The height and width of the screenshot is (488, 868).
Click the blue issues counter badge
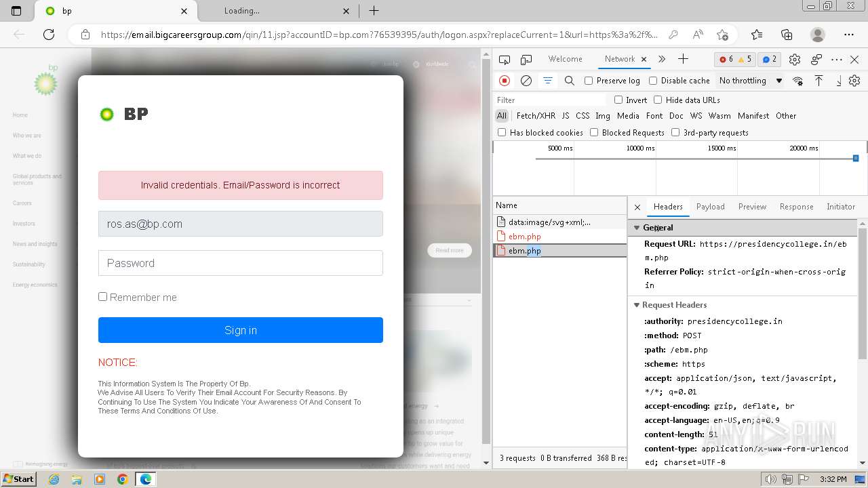[769, 60]
